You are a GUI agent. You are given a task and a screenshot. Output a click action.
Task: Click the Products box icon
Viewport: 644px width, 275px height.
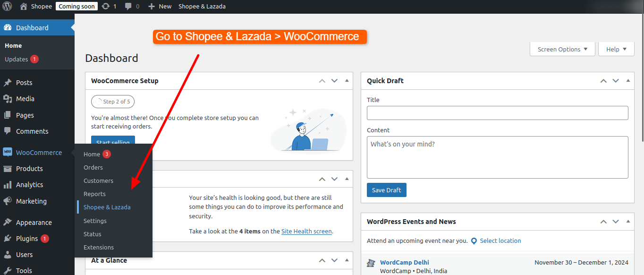point(8,169)
